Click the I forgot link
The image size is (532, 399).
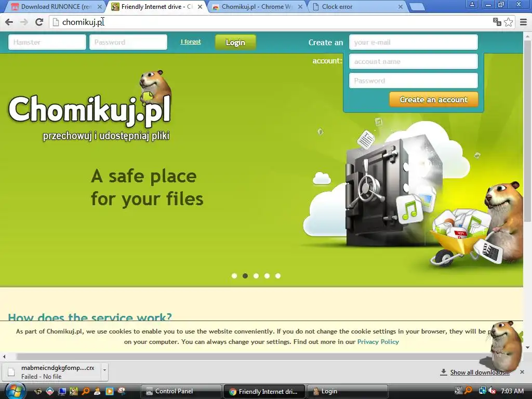coord(191,42)
